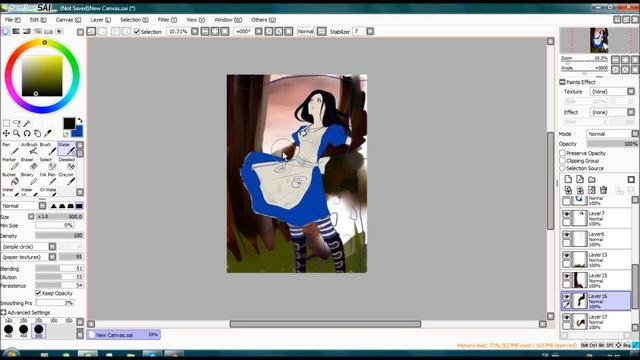Adjust the layer Opacity slider
The height and width of the screenshot is (360, 640).
pos(612,144)
